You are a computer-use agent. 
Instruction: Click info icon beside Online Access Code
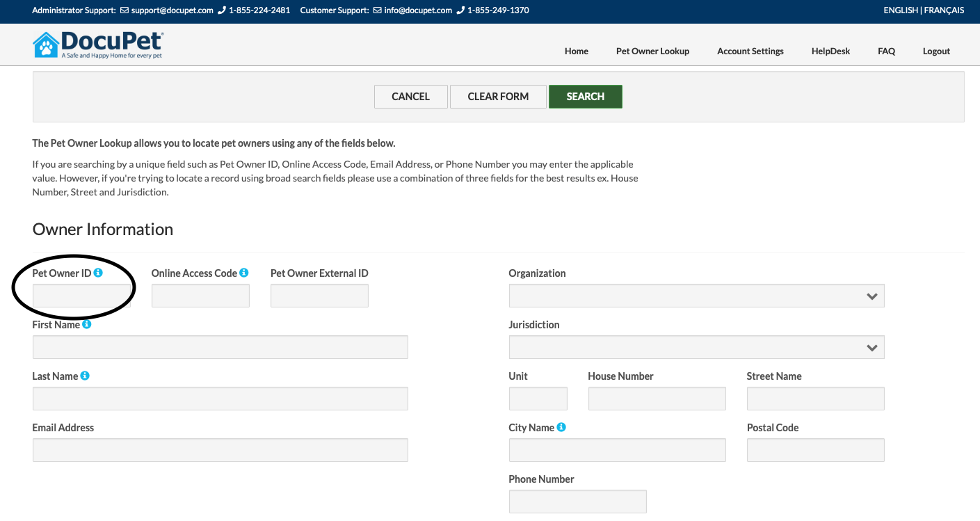244,273
